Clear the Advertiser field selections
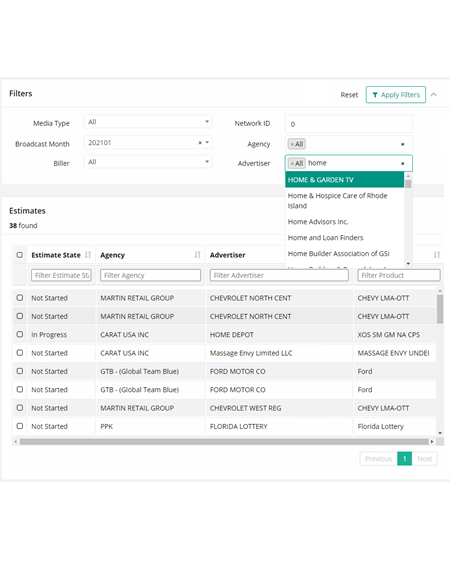Screen dimensions: 450x585 403,163
